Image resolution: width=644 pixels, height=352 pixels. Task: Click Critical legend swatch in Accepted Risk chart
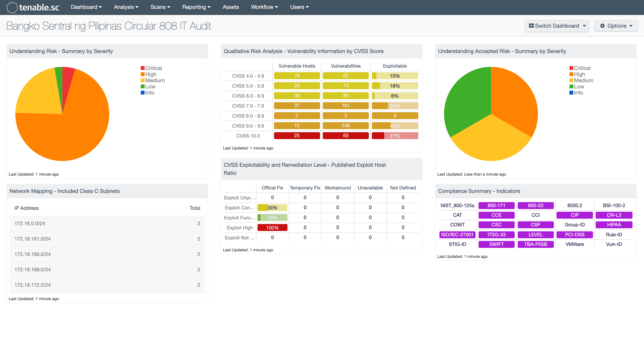571,68
